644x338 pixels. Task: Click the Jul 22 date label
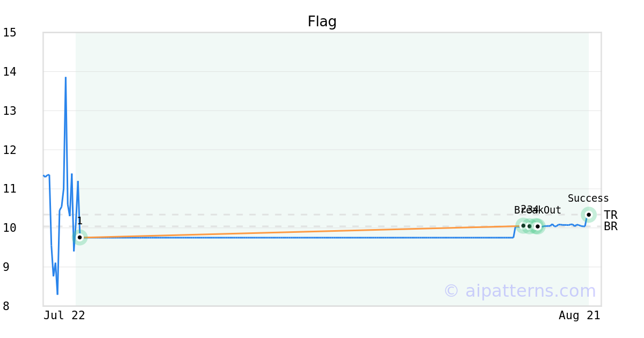pyautogui.click(x=64, y=315)
